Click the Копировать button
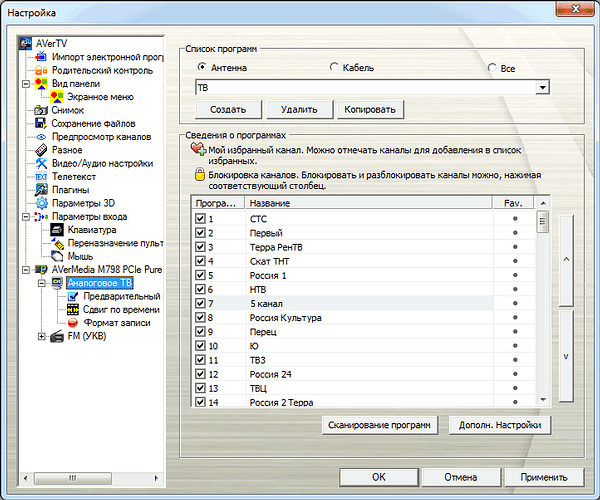 (x=370, y=110)
